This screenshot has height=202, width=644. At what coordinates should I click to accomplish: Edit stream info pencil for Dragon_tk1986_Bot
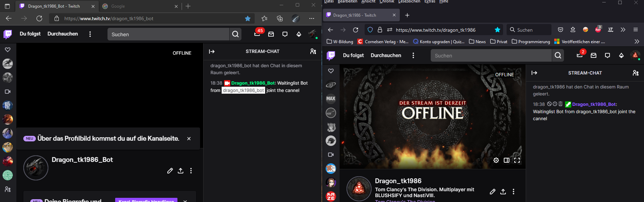coord(170,171)
